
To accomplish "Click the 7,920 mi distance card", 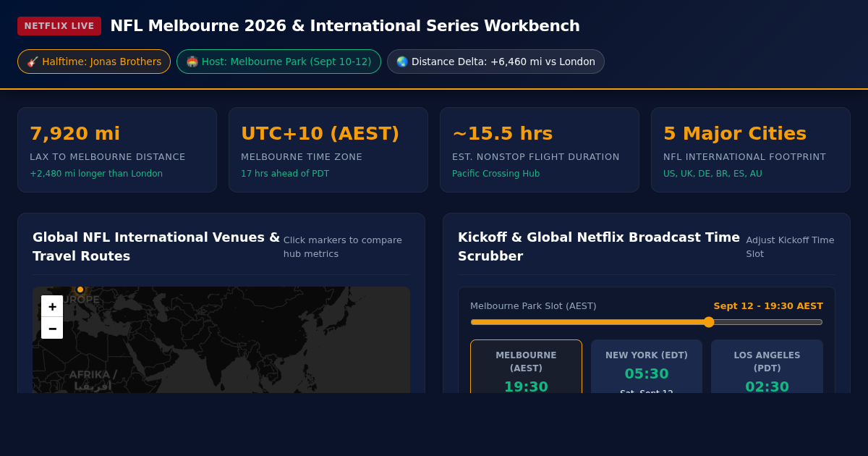I will (117, 150).
